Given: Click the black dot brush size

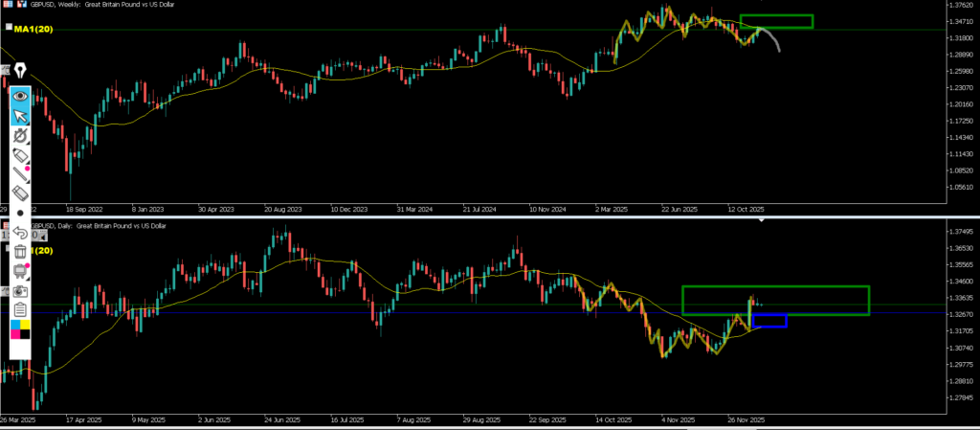Looking at the screenshot, I should click(x=20, y=213).
